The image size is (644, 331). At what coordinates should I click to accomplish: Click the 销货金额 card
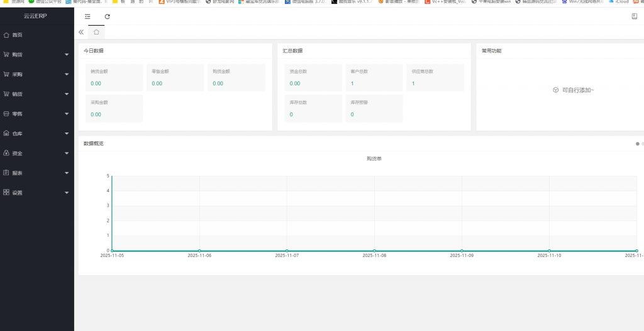[114, 77]
